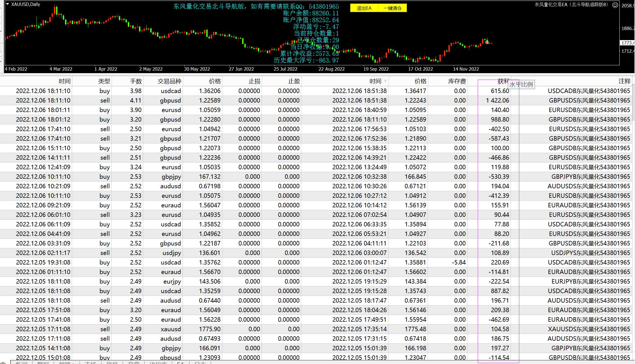The width and height of the screenshot is (635, 364).
Task: Select the close price cell 1775.48
Action: (x=415, y=329)
